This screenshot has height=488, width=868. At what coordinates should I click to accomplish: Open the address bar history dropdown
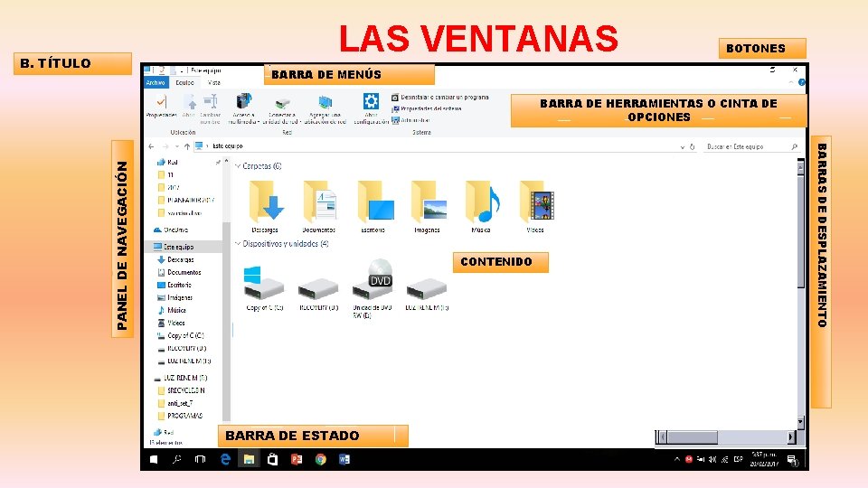pyautogui.click(x=682, y=147)
